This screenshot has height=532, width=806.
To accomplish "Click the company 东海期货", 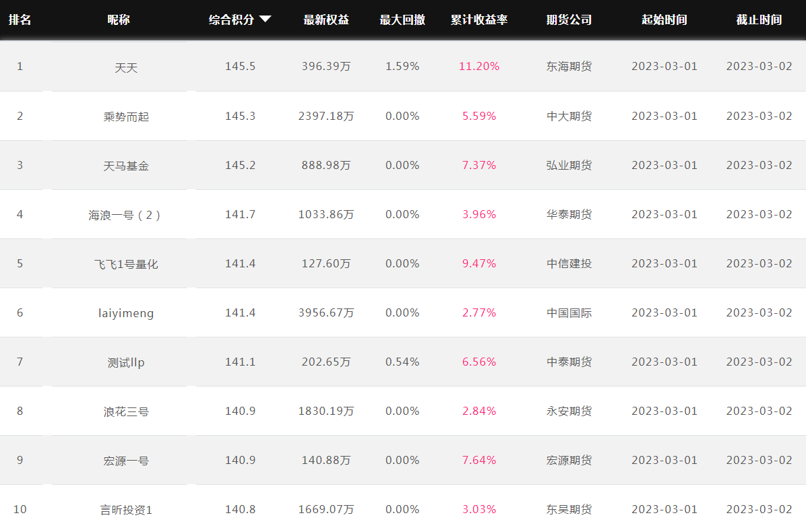I will [x=569, y=66].
